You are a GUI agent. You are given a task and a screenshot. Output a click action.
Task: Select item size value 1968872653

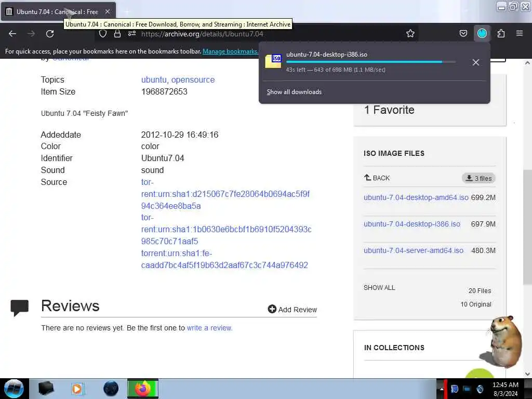[x=164, y=91]
